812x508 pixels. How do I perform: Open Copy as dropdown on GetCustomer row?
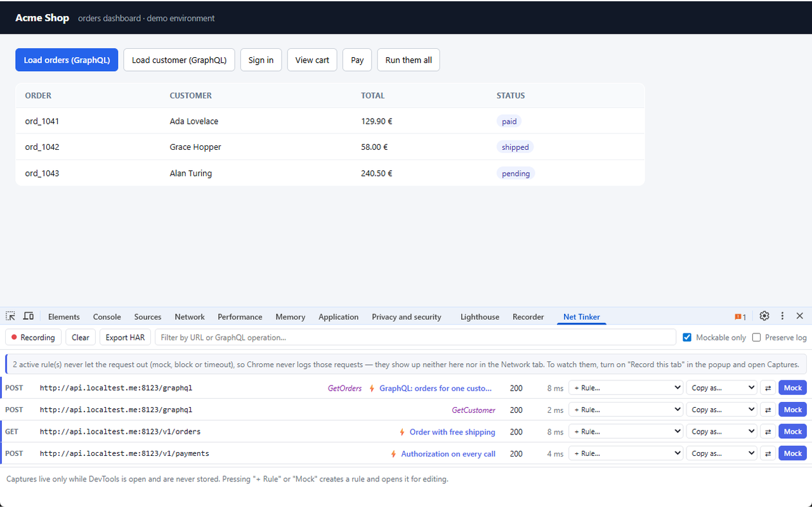721,410
